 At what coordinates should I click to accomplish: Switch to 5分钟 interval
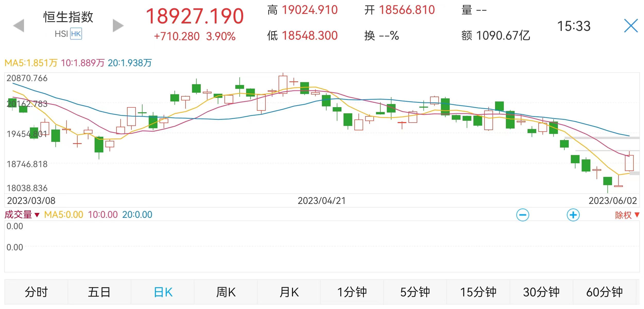[415, 292]
